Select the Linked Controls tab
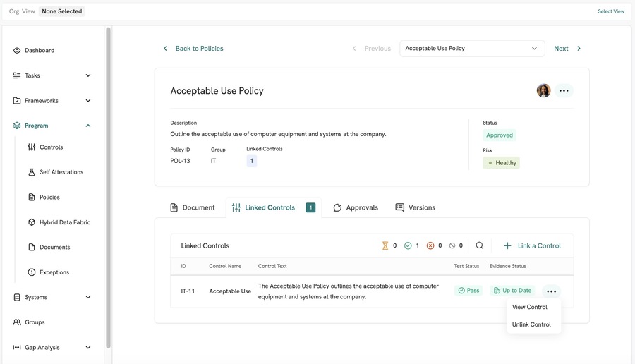Screen dimensions: 635x364 (273, 207)
